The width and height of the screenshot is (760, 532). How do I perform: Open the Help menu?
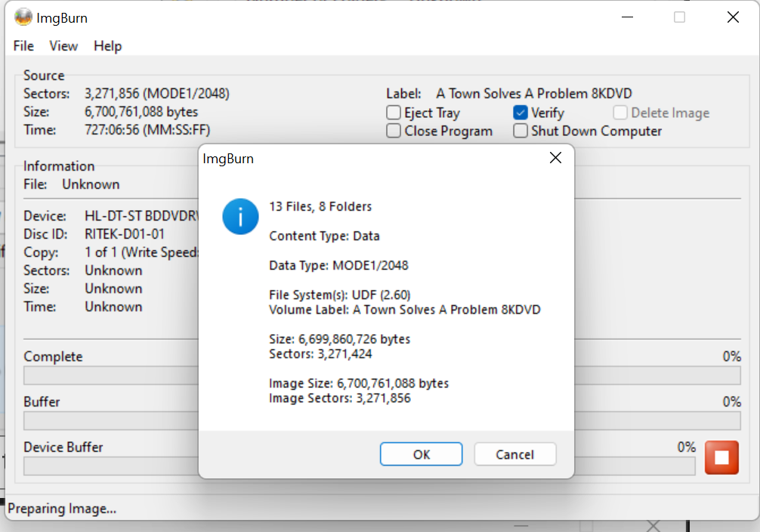(107, 46)
